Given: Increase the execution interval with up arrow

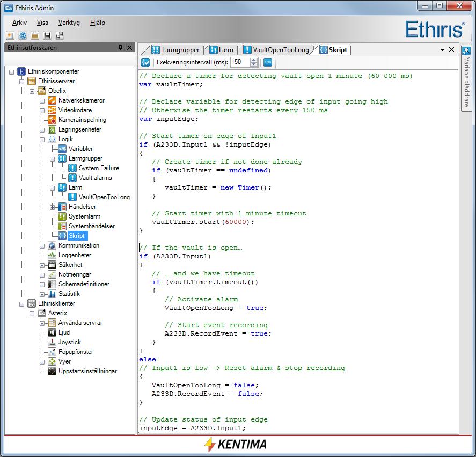Looking at the screenshot, I should (x=254, y=60).
